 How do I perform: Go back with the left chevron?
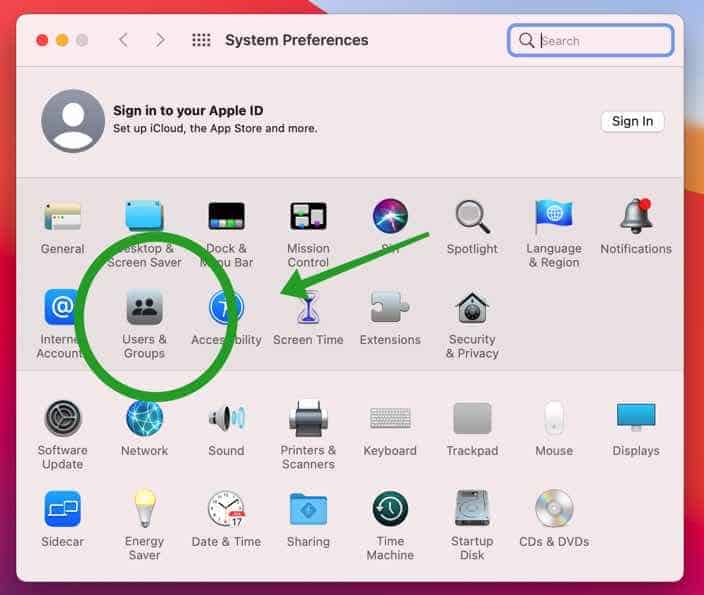(123, 40)
